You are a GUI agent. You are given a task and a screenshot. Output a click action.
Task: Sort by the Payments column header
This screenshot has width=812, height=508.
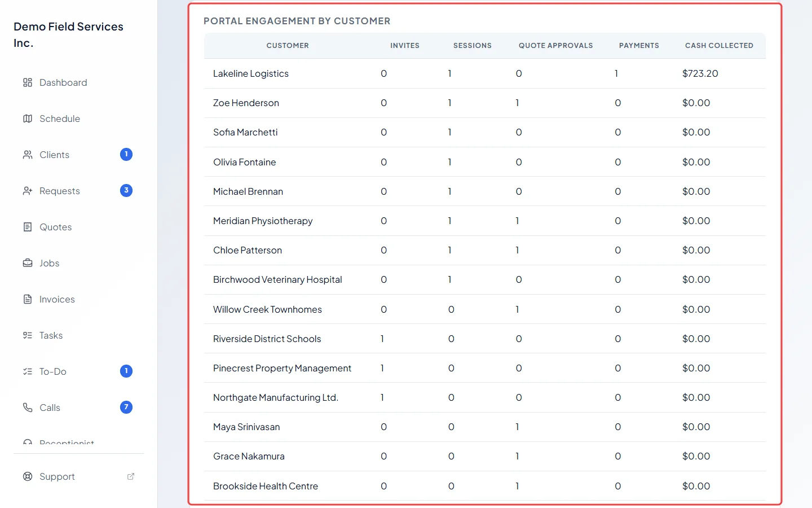click(x=639, y=46)
